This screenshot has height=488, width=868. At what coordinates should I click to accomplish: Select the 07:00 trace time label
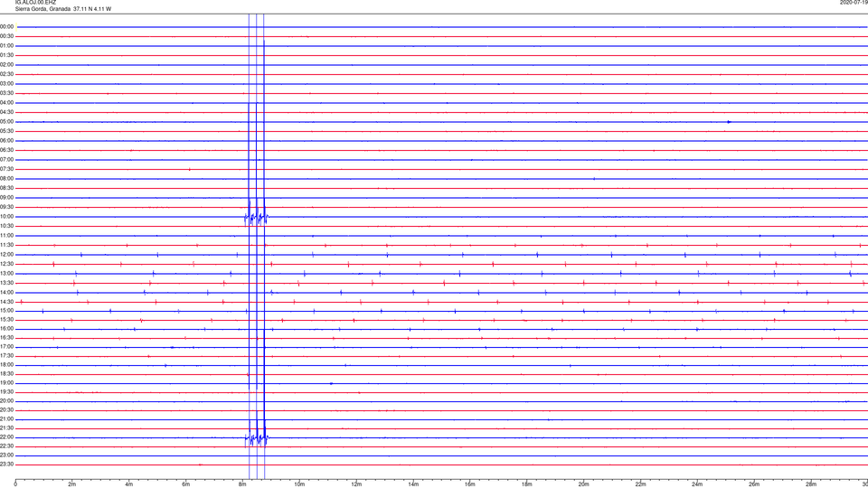coord(6,159)
